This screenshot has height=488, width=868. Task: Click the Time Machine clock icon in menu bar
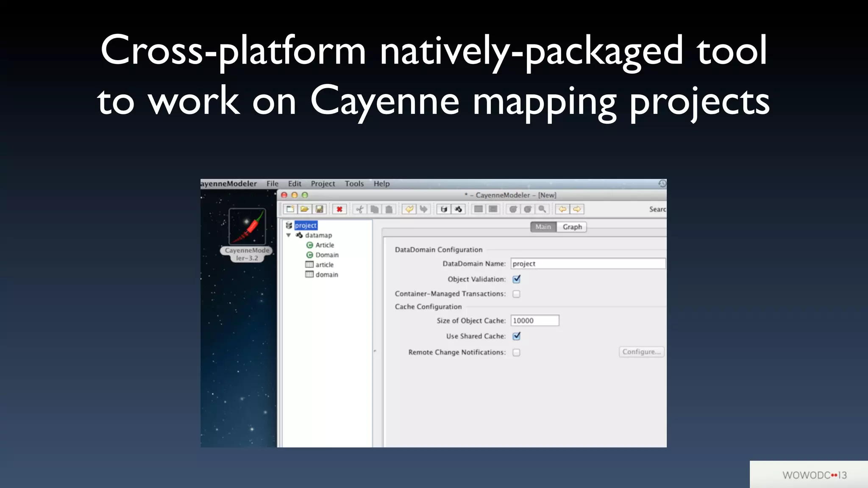point(662,183)
